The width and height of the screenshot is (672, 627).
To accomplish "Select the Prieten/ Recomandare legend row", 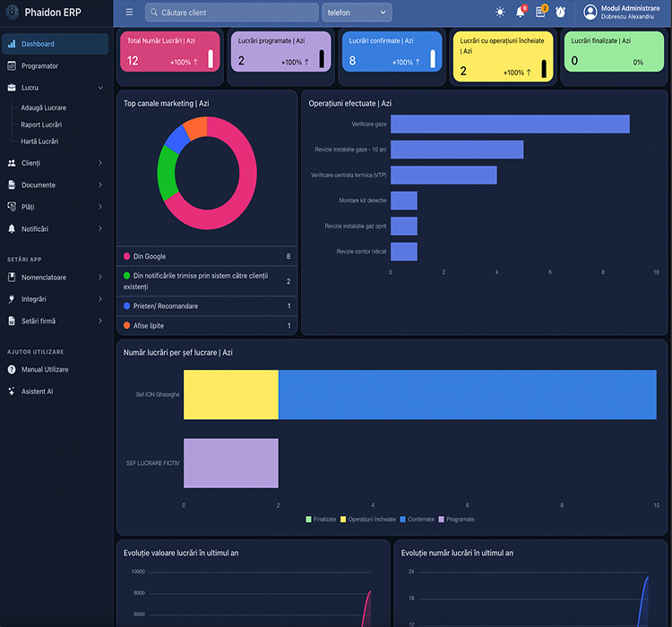I will tap(207, 306).
